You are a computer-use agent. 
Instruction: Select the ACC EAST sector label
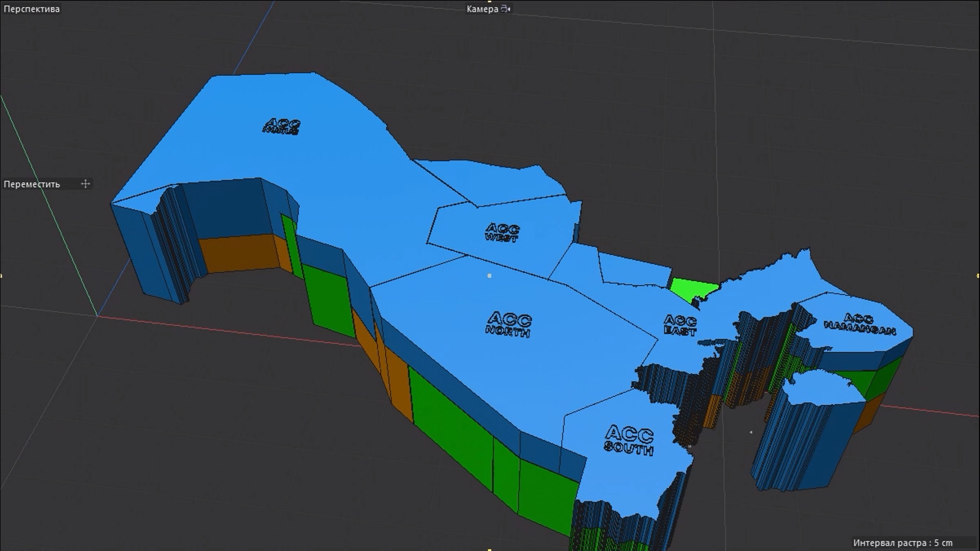(680, 325)
